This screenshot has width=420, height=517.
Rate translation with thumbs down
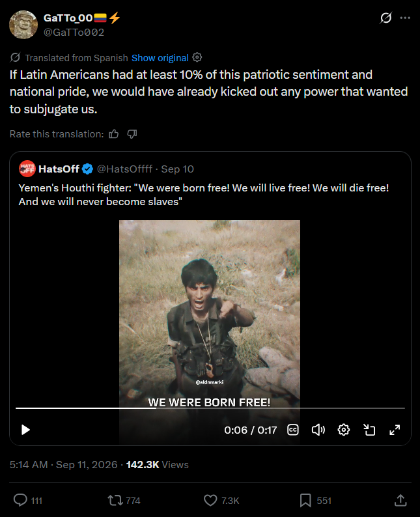click(132, 134)
